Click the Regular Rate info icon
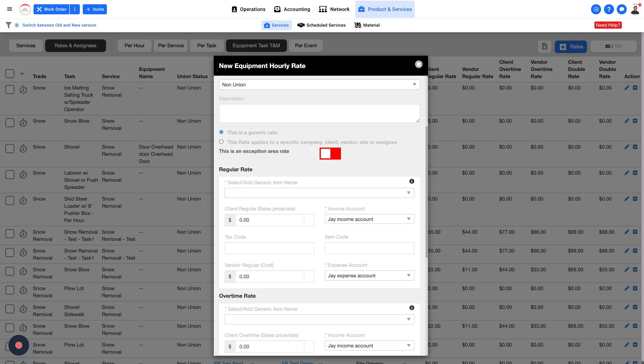The image size is (644, 364). click(411, 181)
